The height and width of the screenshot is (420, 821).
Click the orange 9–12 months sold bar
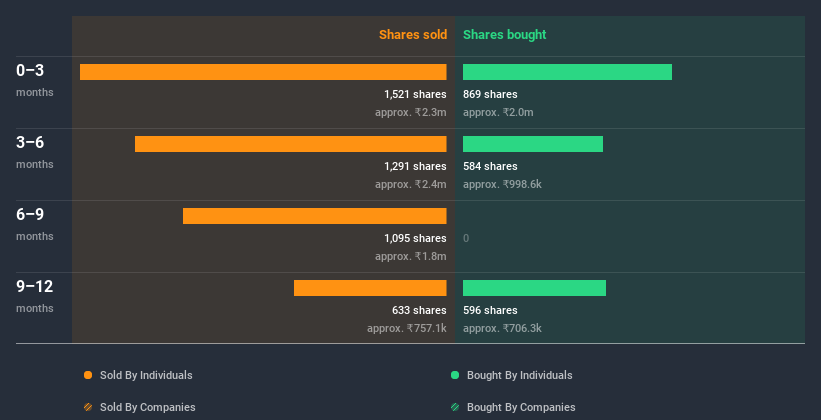370,288
